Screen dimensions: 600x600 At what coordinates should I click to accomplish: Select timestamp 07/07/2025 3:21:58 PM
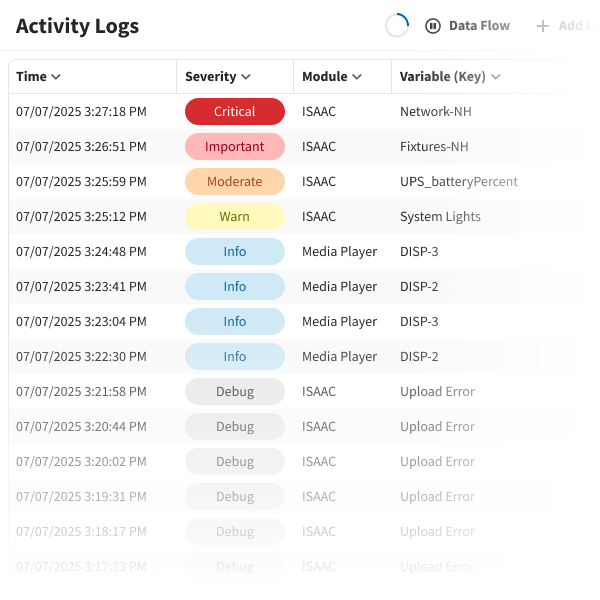coord(81,391)
